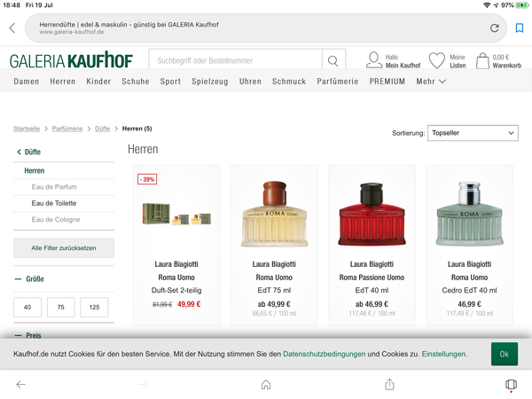Click Duft-Set 2-teilig product title
The image size is (532, 399).
coord(176,291)
